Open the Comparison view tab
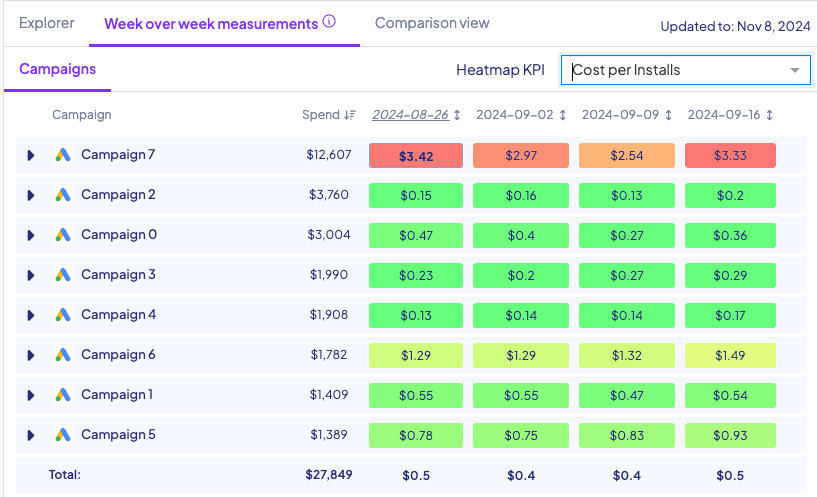 pos(432,23)
